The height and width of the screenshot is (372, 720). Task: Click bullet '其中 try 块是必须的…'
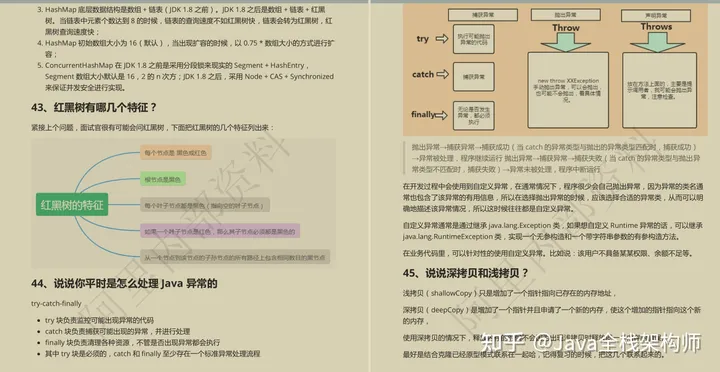pos(152,354)
